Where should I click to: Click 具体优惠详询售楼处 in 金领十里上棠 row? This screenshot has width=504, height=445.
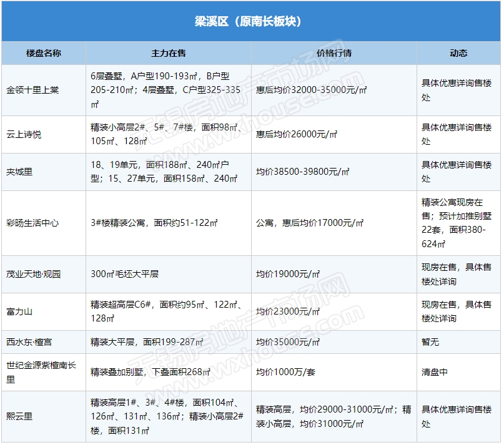(x=457, y=90)
